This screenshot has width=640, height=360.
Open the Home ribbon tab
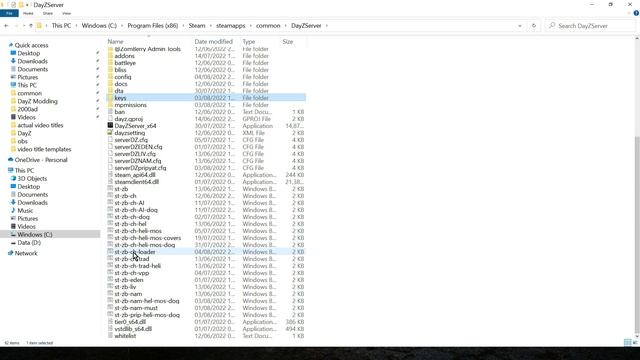tap(28, 13)
